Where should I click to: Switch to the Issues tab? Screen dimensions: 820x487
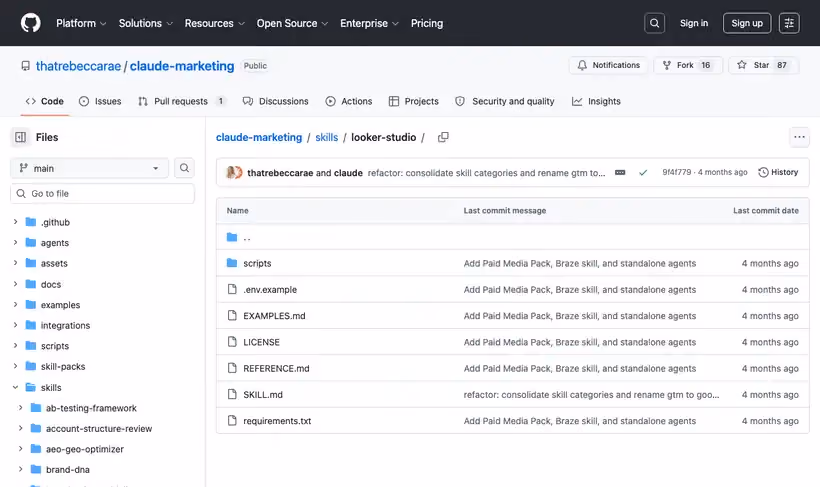(x=100, y=101)
